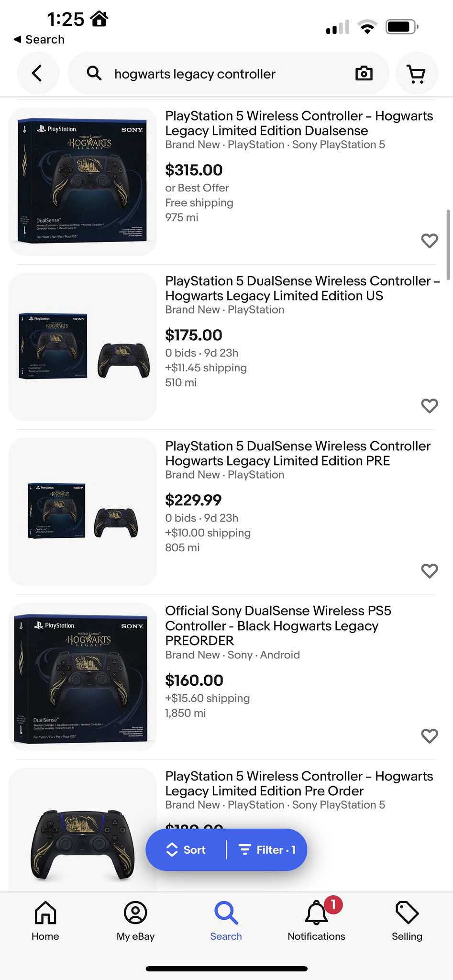Favorite the $160.00 PREORDER listing heart

point(429,736)
